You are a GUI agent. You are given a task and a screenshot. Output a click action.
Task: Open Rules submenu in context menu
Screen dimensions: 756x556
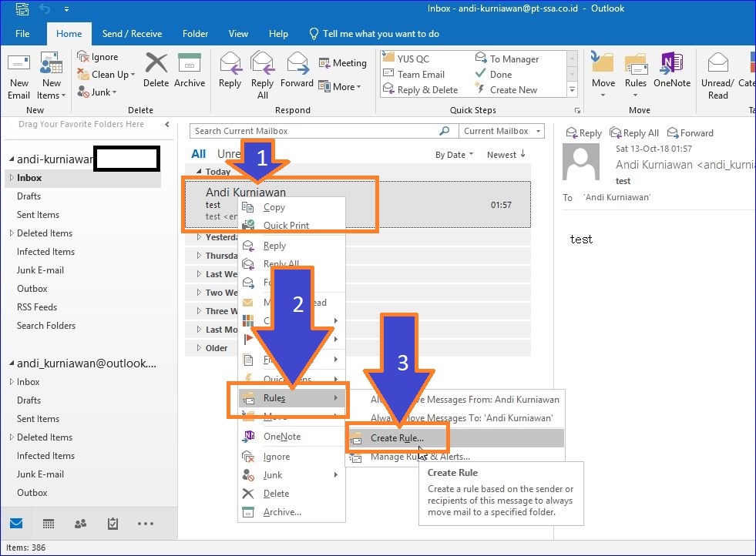292,398
